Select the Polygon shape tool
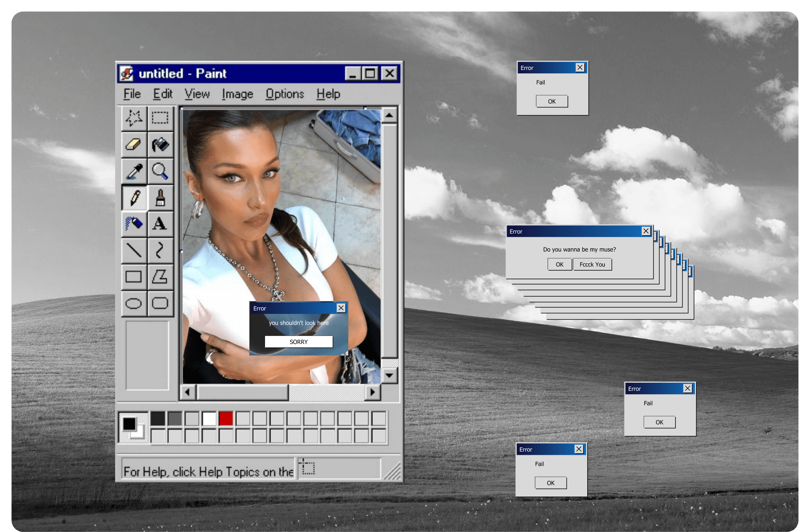 [160, 277]
